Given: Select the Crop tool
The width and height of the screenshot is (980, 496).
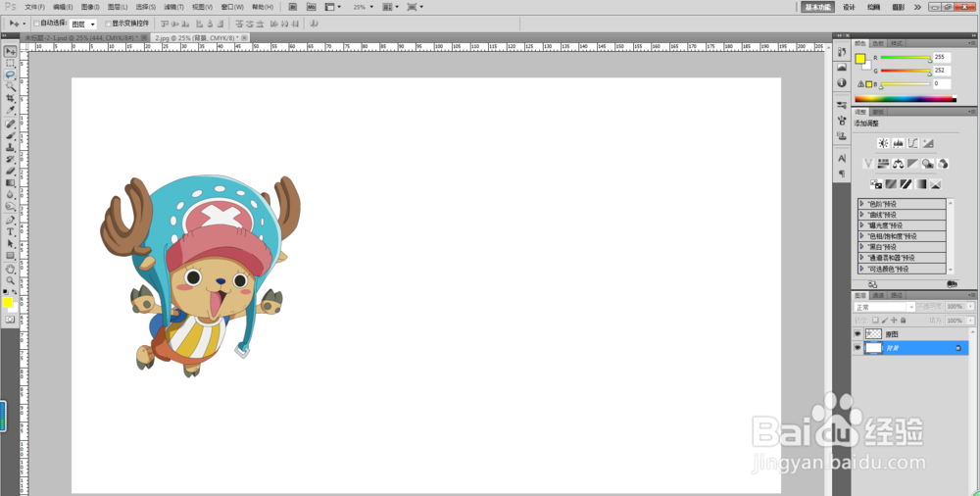Looking at the screenshot, I should pos(10,99).
